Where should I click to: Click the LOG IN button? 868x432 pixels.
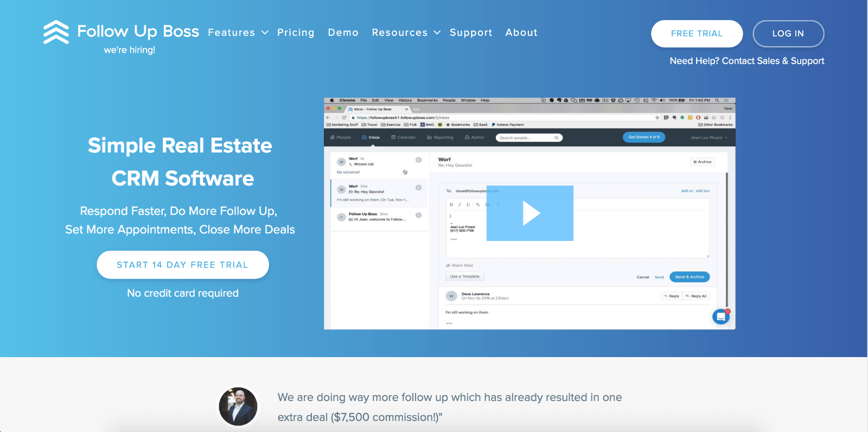point(788,34)
